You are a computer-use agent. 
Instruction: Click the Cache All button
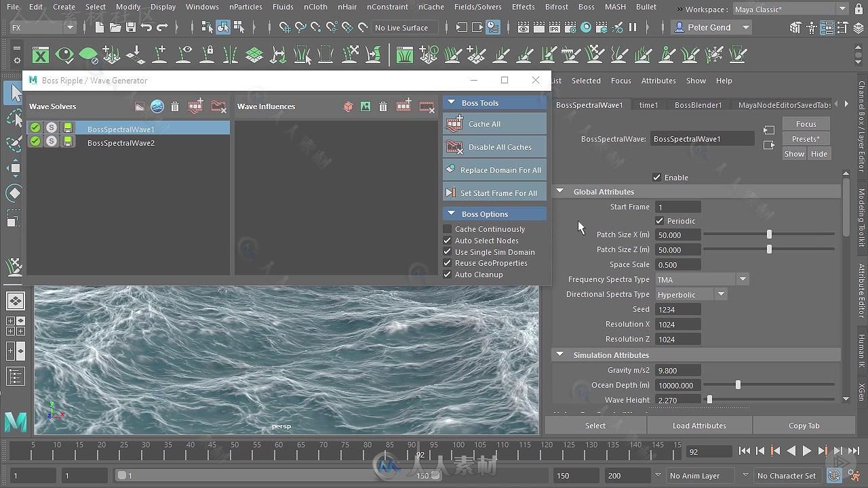point(494,124)
